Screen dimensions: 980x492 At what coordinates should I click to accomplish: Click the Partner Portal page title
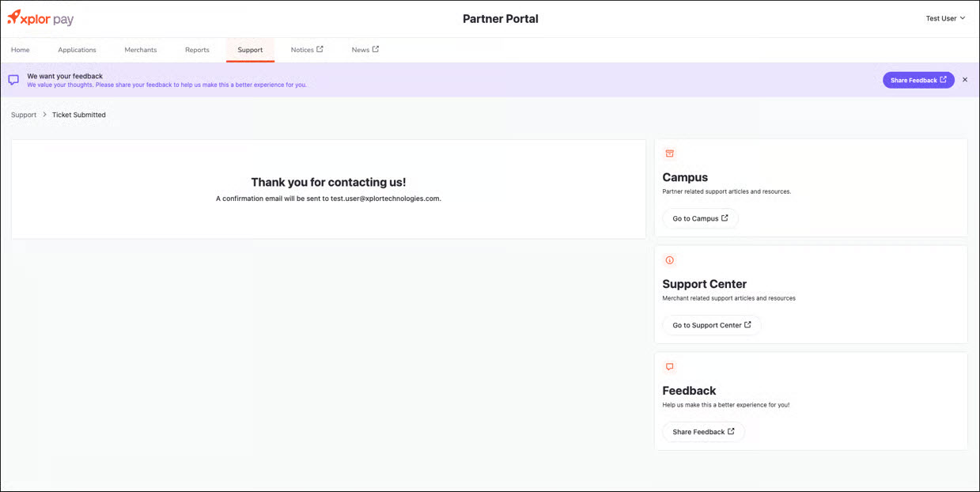tap(500, 19)
